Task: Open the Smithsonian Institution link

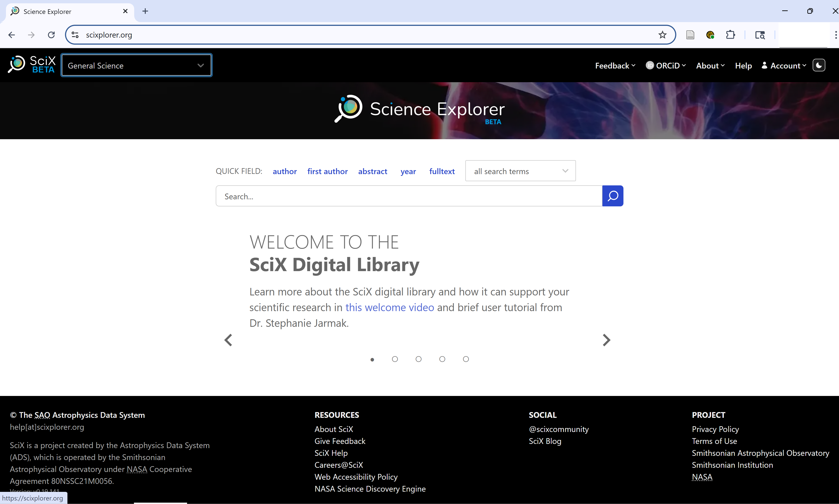Action: pyautogui.click(x=732, y=465)
